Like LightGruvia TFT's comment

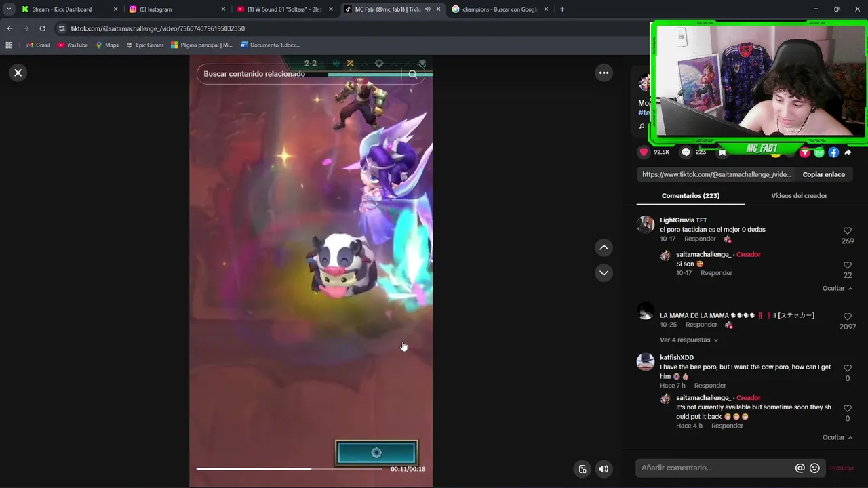tap(847, 231)
